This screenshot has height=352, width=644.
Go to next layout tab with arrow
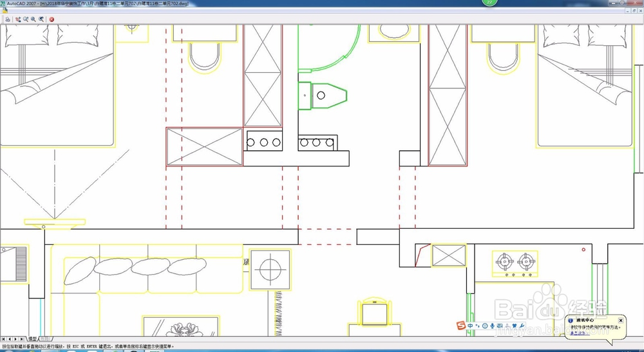[x=15, y=339]
